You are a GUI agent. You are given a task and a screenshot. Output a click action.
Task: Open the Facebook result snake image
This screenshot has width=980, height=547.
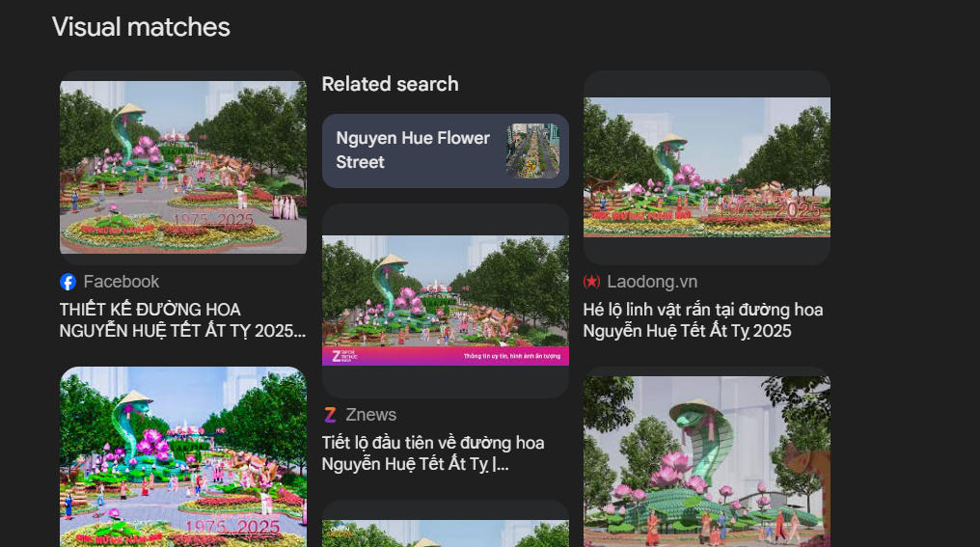tap(183, 167)
